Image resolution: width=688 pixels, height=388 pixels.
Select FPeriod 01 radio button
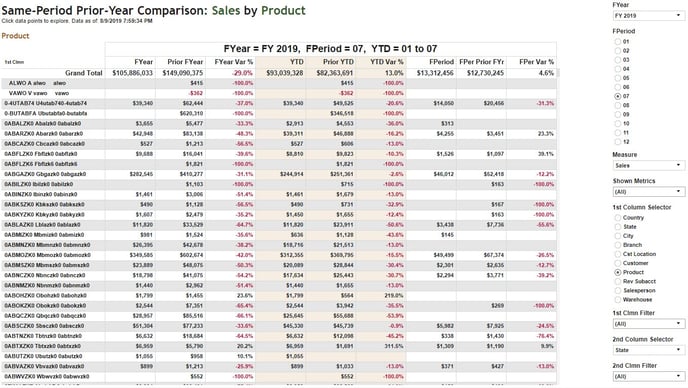[618, 42]
